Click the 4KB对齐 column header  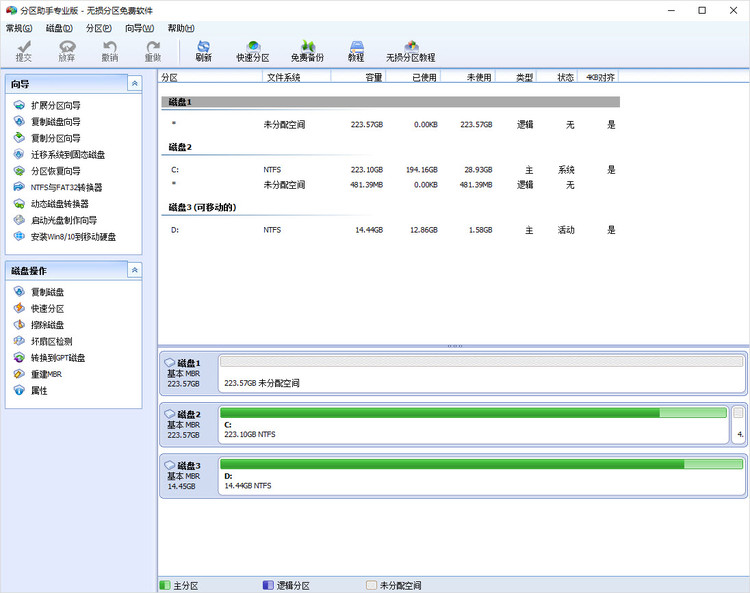[x=598, y=77]
